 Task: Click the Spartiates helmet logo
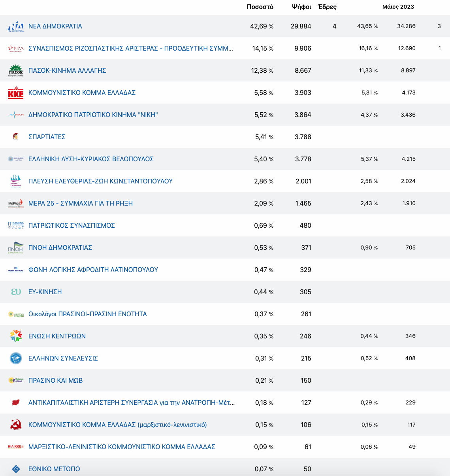pos(16,137)
